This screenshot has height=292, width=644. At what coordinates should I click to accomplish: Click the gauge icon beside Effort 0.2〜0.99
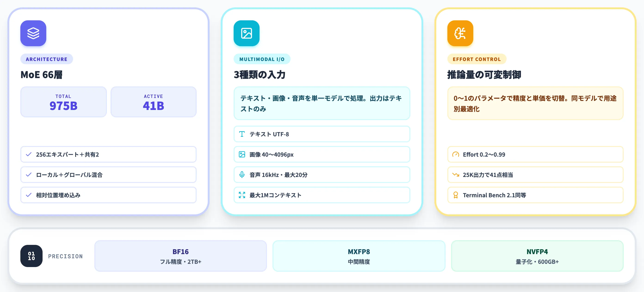(x=455, y=155)
